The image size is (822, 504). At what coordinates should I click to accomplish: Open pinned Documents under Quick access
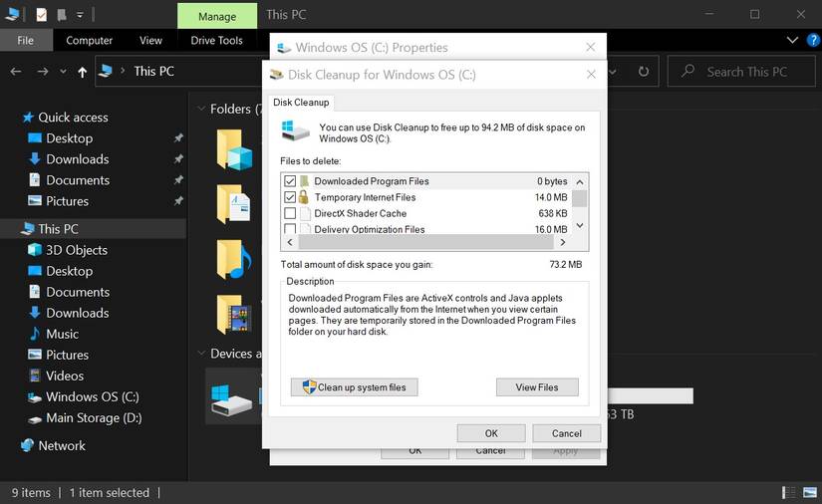[78, 180]
